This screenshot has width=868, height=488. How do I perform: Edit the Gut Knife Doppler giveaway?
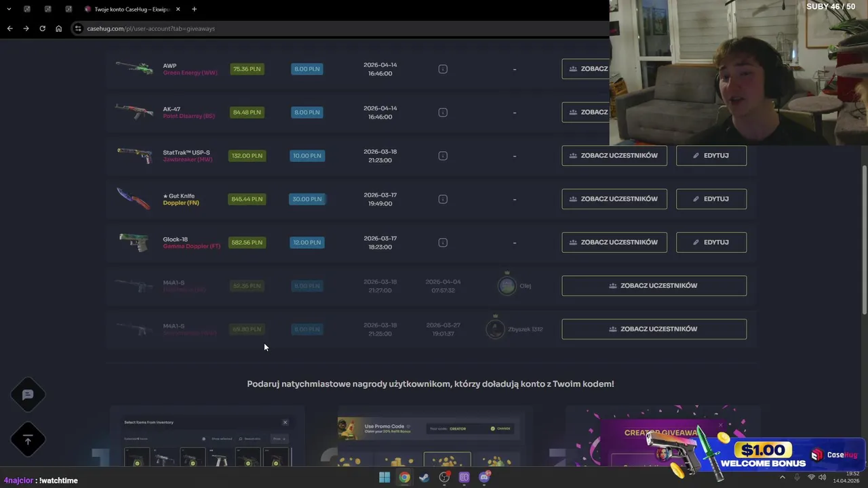[711, 199]
